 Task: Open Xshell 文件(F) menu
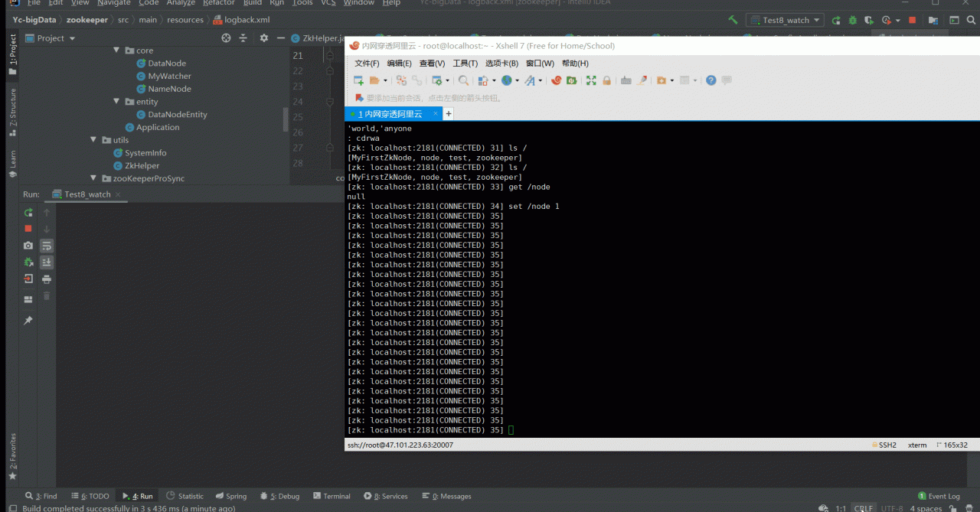(x=367, y=64)
